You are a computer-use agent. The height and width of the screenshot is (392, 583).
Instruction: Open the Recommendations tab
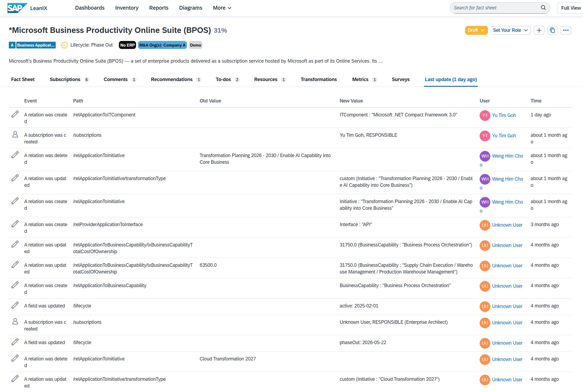(176, 79)
